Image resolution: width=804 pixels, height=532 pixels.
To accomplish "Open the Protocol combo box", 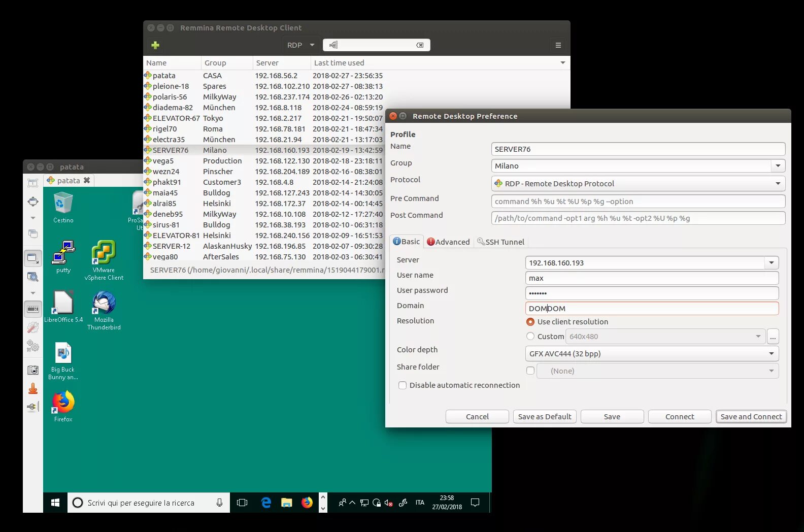I will 638,184.
